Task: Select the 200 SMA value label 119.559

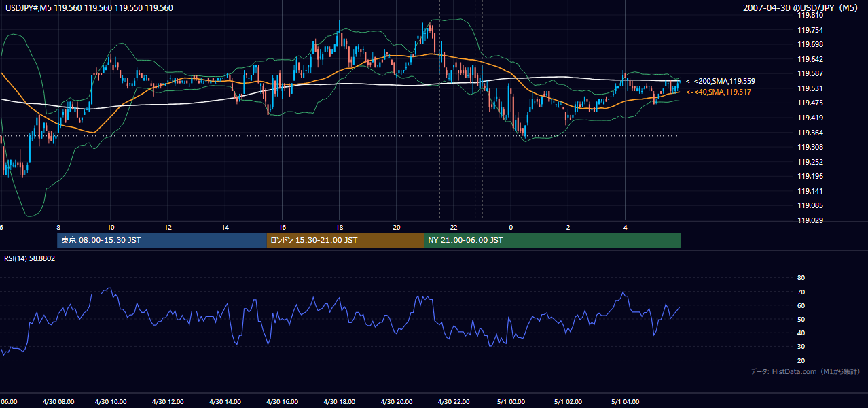Action: [720, 81]
